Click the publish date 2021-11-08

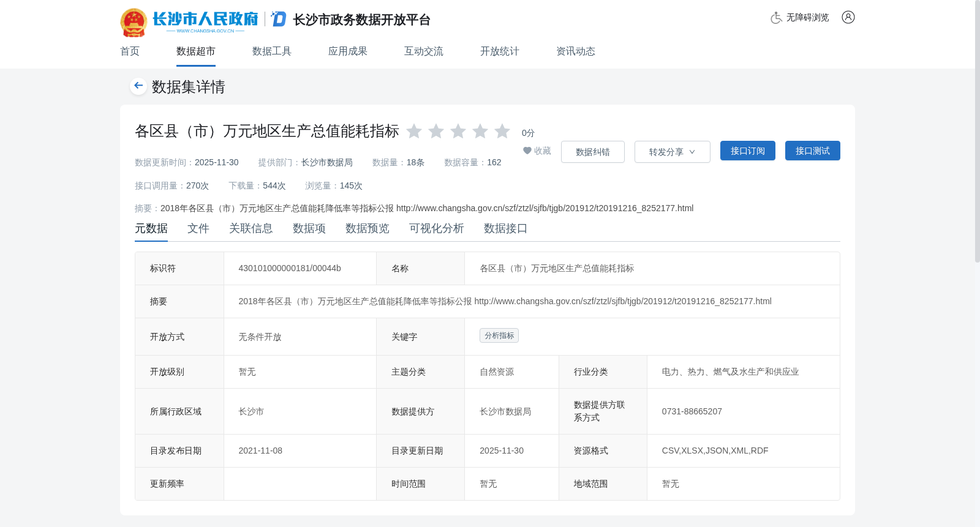coord(260,450)
